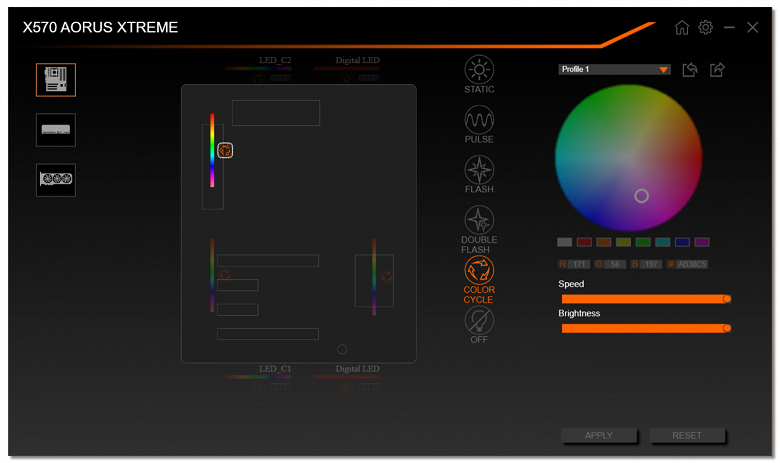Screen dimensions: 780x463
Task: Click the Apply button
Action: click(x=598, y=435)
